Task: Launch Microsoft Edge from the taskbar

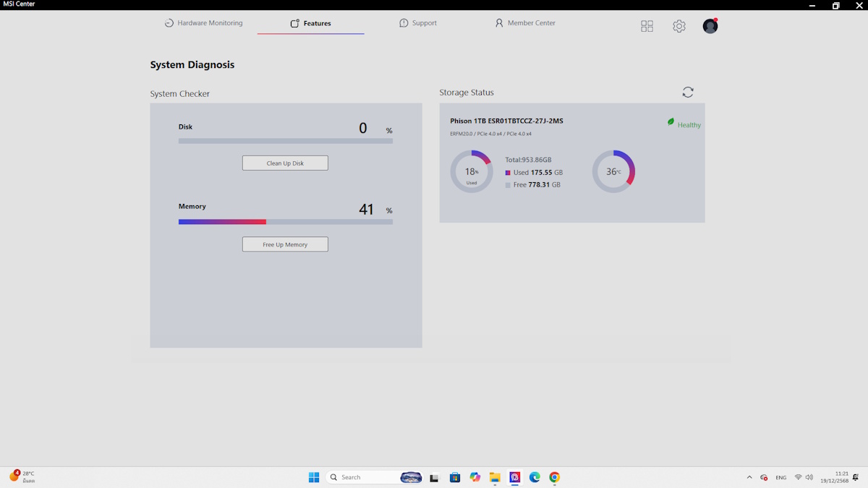Action: tap(535, 477)
